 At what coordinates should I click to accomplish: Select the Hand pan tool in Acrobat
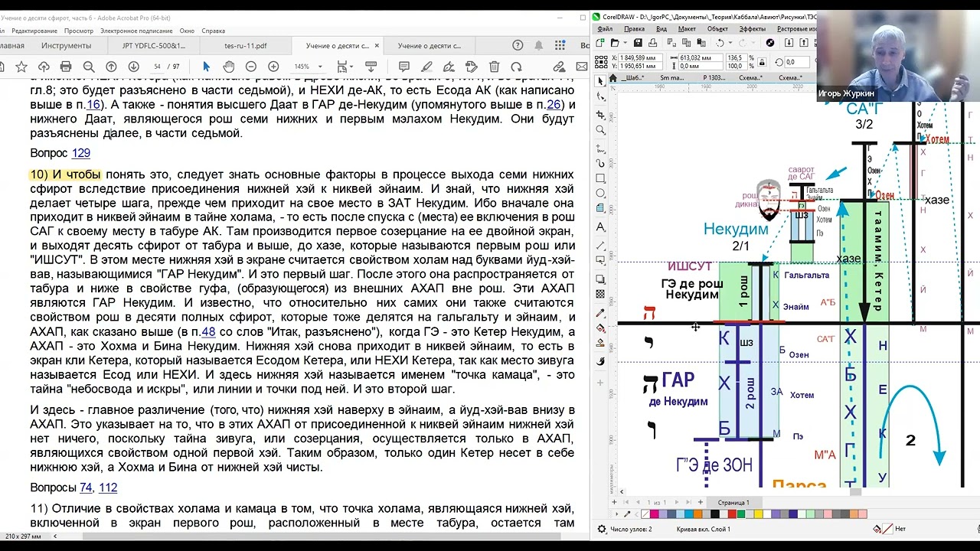(228, 67)
